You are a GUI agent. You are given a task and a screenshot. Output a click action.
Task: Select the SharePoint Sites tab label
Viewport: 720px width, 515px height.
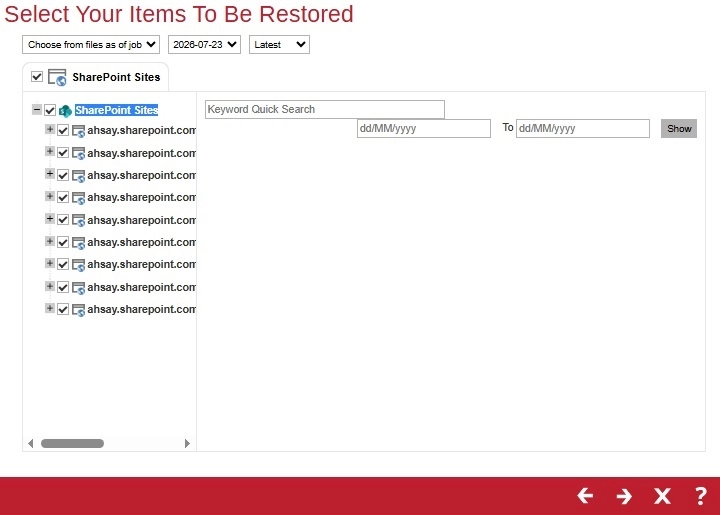pos(116,77)
